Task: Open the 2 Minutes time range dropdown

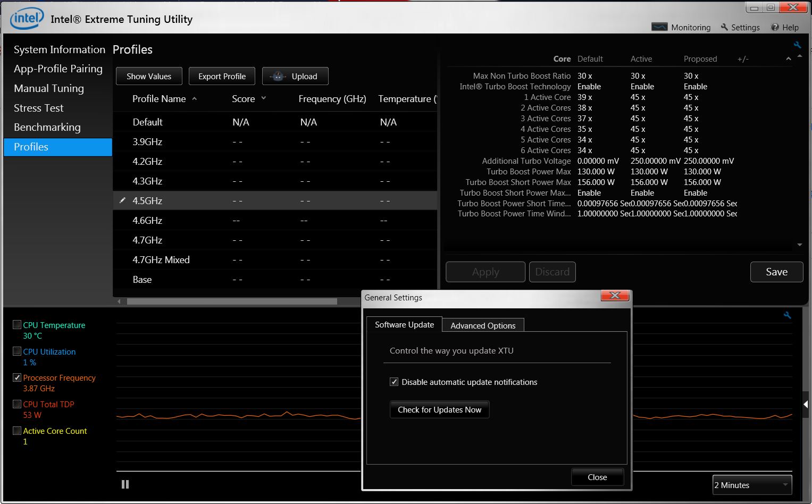Action: click(752, 485)
